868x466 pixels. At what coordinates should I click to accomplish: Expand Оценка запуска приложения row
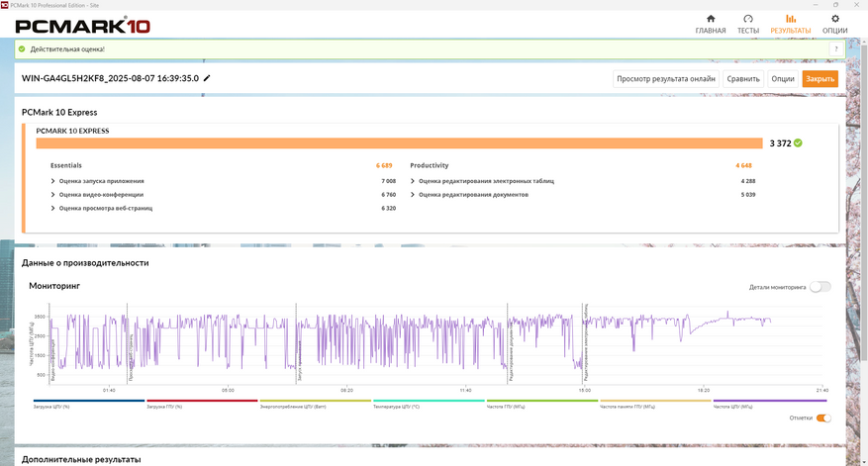point(101,181)
